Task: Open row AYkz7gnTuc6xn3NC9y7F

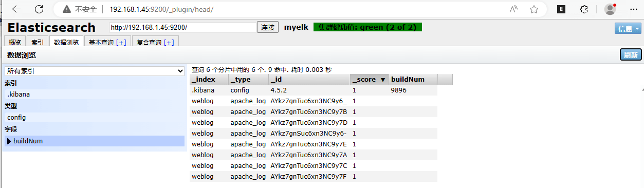Action: click(x=313, y=176)
